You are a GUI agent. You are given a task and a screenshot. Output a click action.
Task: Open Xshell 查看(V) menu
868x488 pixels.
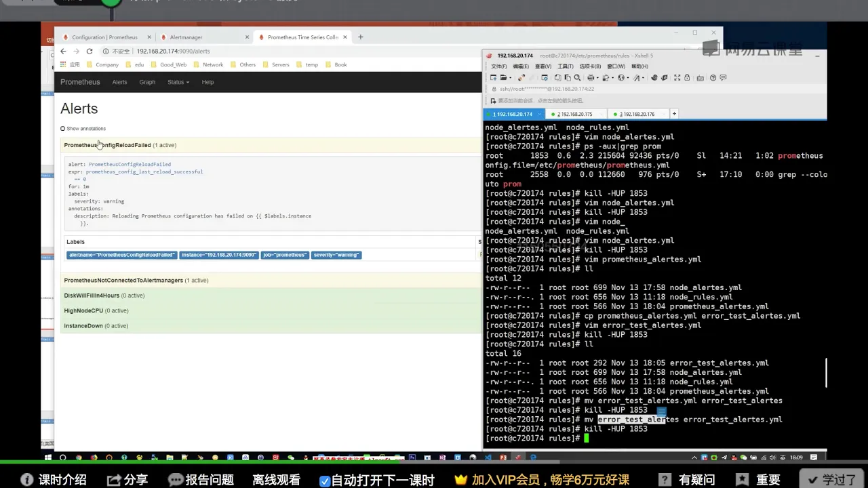[x=543, y=66]
